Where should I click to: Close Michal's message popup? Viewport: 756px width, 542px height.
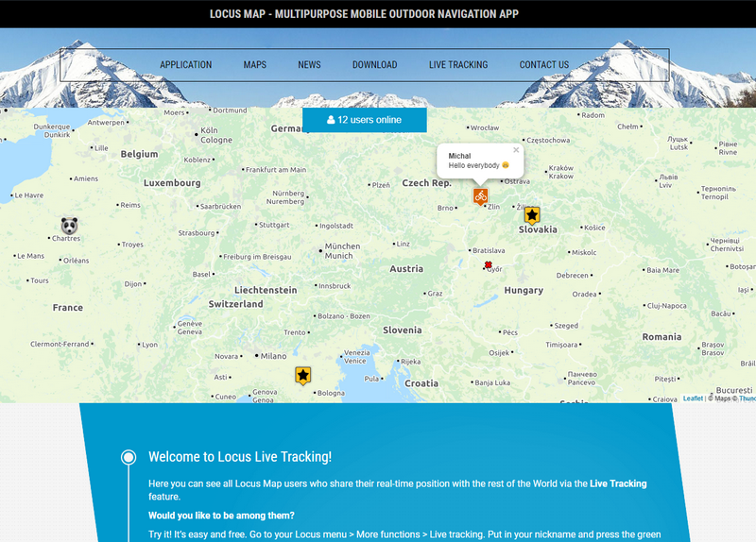pos(516,150)
